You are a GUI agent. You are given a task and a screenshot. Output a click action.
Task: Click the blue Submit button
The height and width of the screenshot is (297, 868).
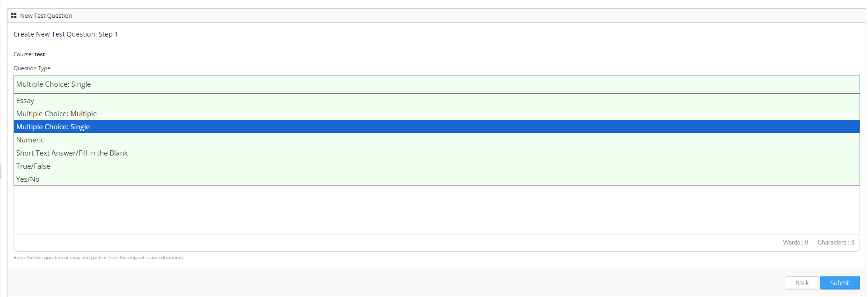pos(839,283)
